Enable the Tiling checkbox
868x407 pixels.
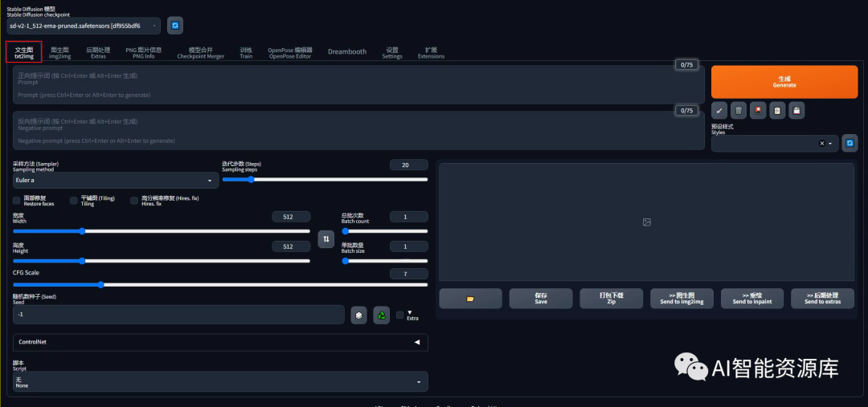[x=74, y=200]
